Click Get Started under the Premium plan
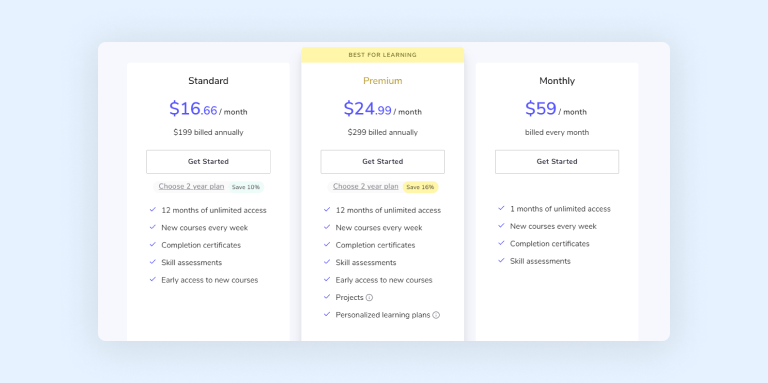Image resolution: width=768 pixels, height=383 pixels. [383, 162]
